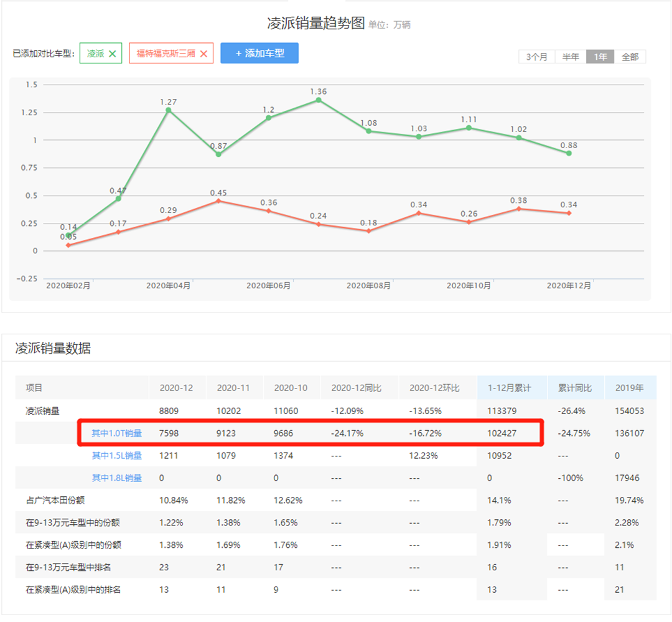Click the green data point labeled 0.87
This screenshot has width=672, height=622.
pyautogui.click(x=218, y=154)
